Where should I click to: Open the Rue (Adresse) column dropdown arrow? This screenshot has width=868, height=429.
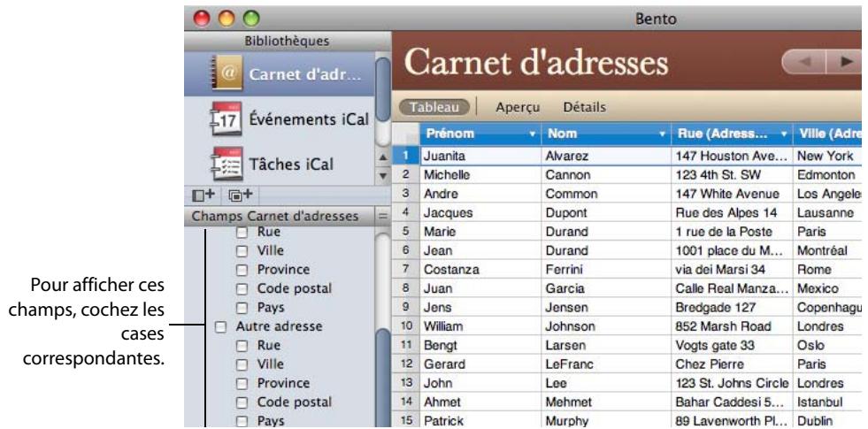[x=784, y=134]
